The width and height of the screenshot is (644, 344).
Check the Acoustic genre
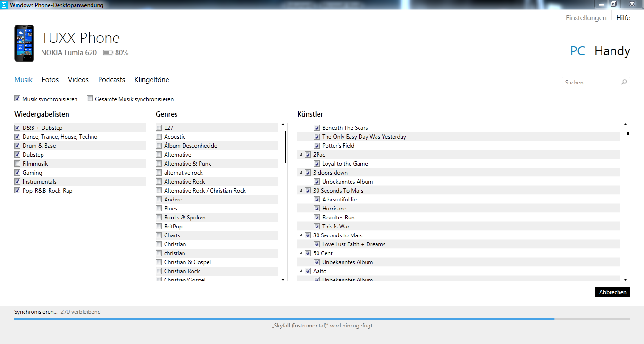159,137
